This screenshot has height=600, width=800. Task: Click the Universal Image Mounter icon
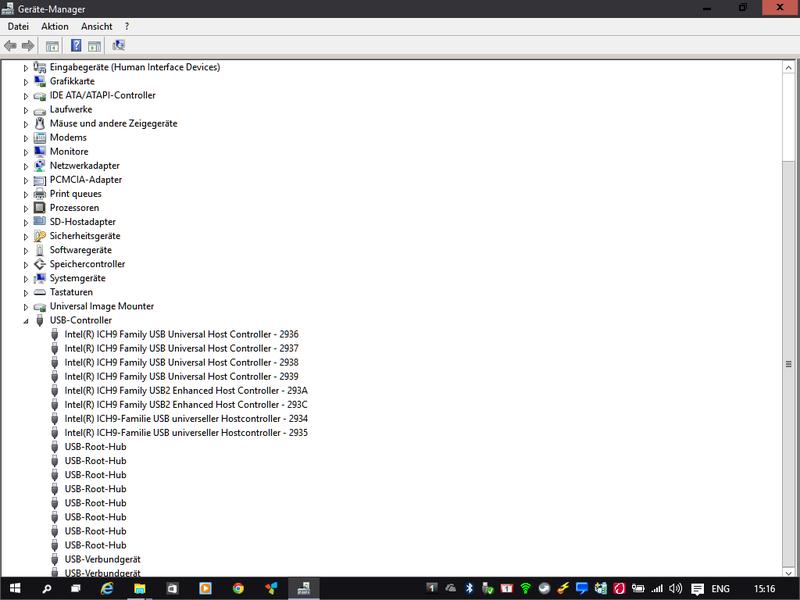pos(40,307)
